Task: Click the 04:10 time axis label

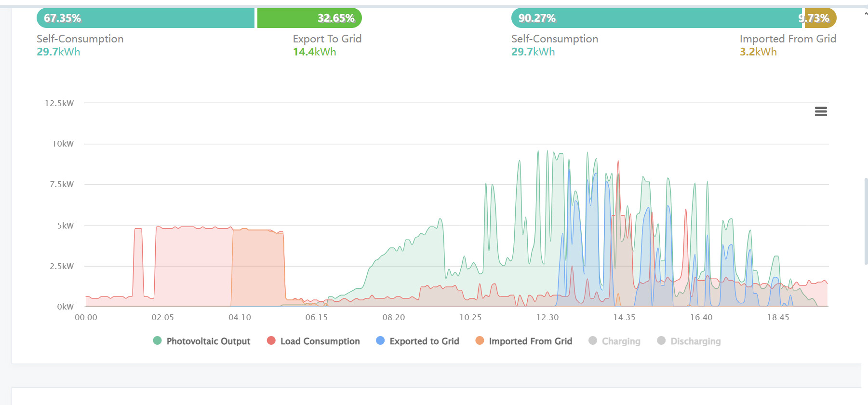Action: click(240, 317)
